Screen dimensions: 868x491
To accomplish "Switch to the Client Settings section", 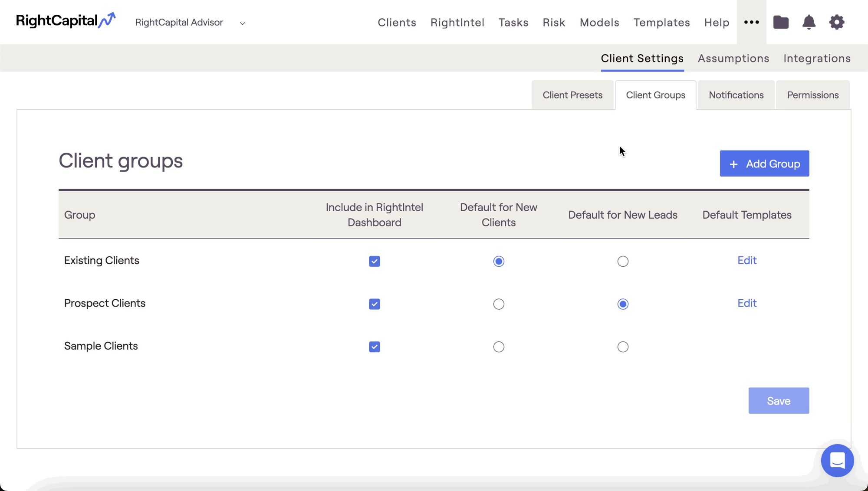I will coord(642,58).
